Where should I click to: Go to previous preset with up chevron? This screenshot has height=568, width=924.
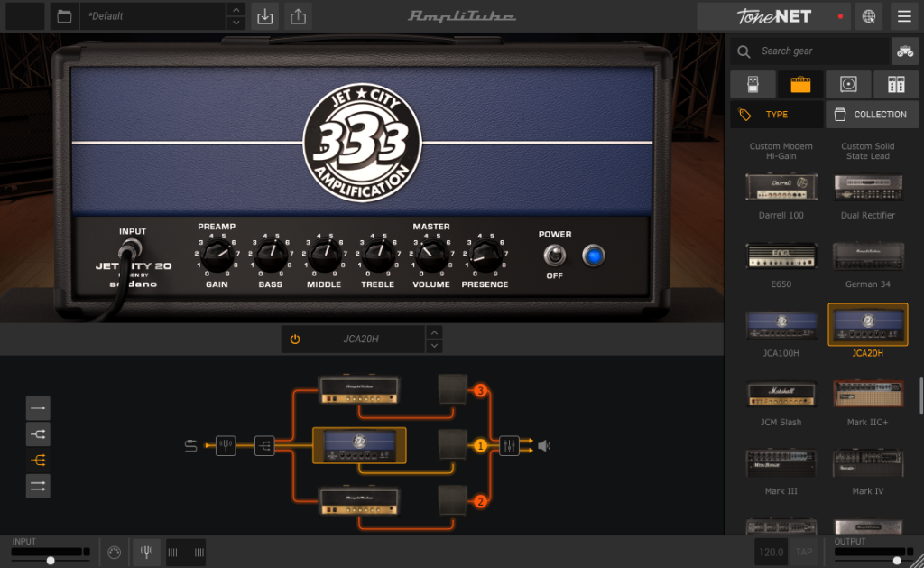236,9
